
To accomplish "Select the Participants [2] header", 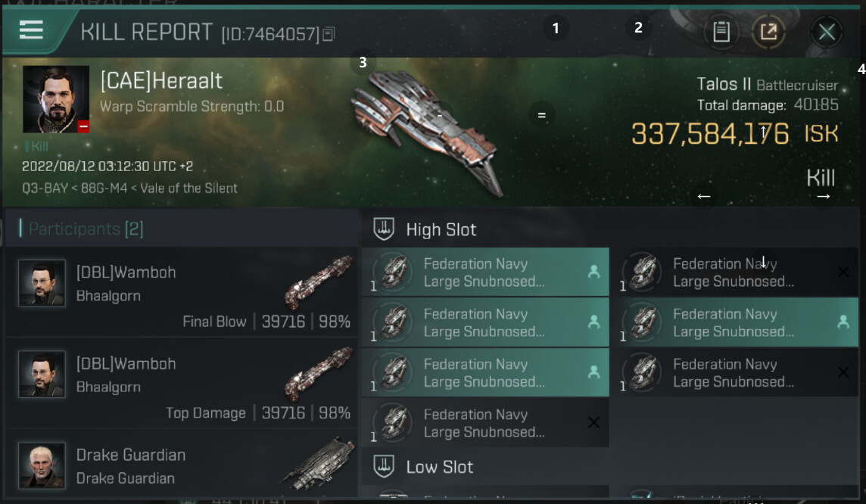I will pos(82,229).
